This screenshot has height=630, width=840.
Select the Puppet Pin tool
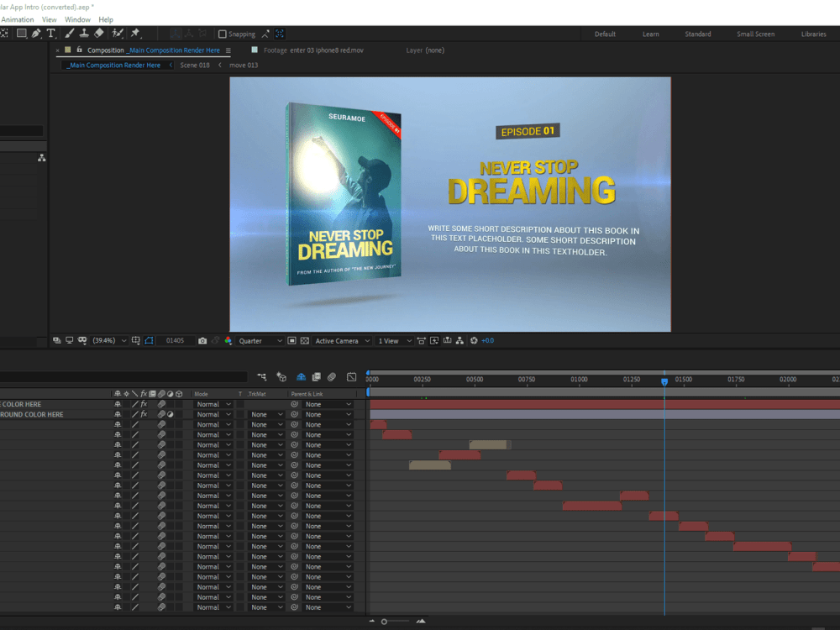pyautogui.click(x=135, y=34)
